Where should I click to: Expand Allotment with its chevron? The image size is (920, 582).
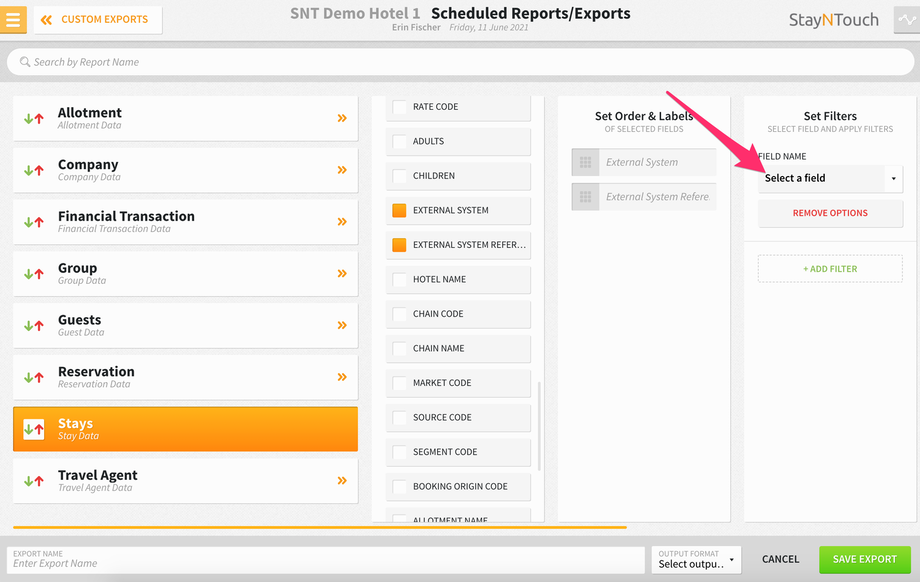click(x=342, y=118)
